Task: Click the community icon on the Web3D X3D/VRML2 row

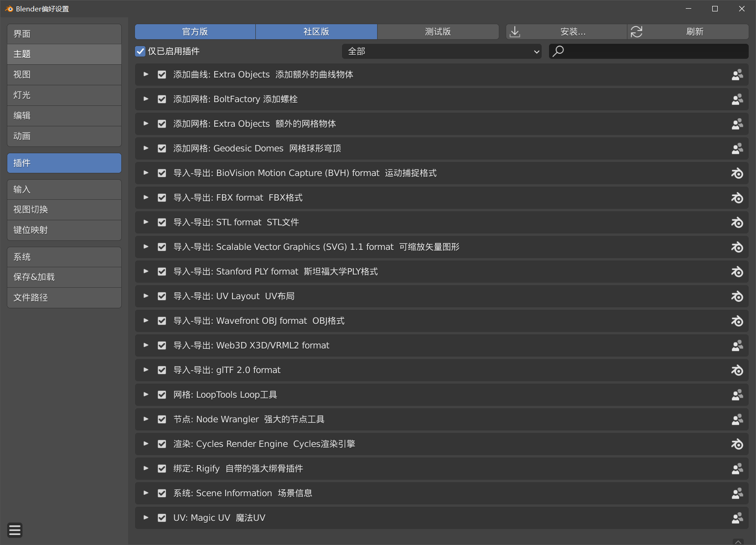Action: click(x=737, y=346)
